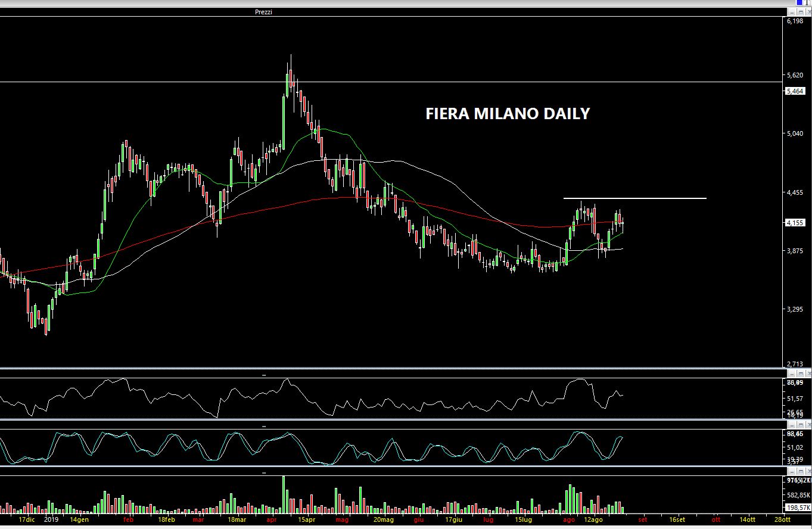Click the 3,875 price axis label
The image size is (812, 529).
point(795,251)
